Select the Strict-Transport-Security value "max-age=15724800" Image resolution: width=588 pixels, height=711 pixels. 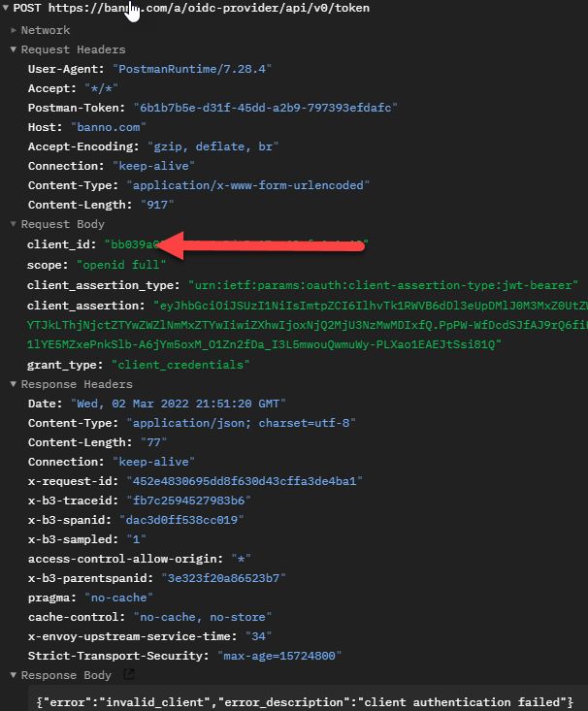click(x=279, y=656)
